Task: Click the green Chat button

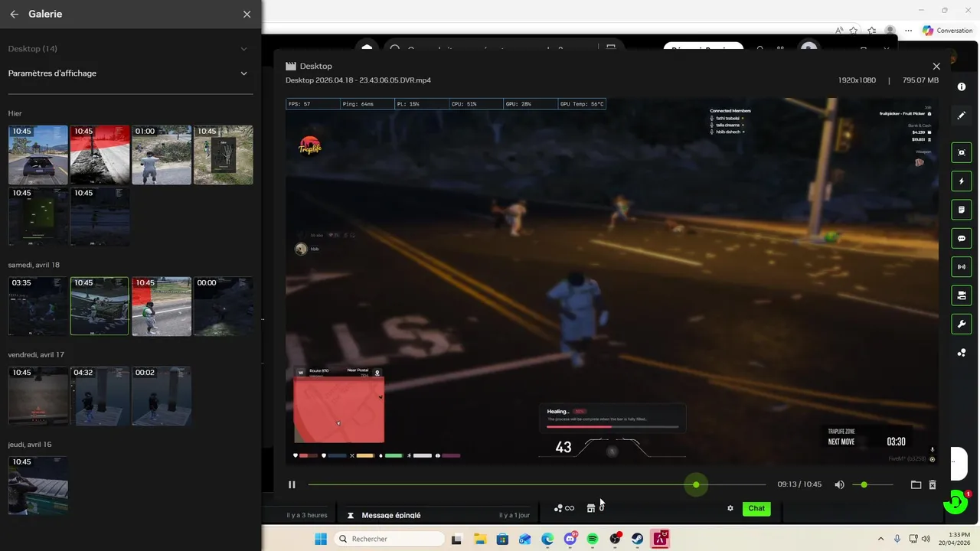Action: [x=756, y=508]
